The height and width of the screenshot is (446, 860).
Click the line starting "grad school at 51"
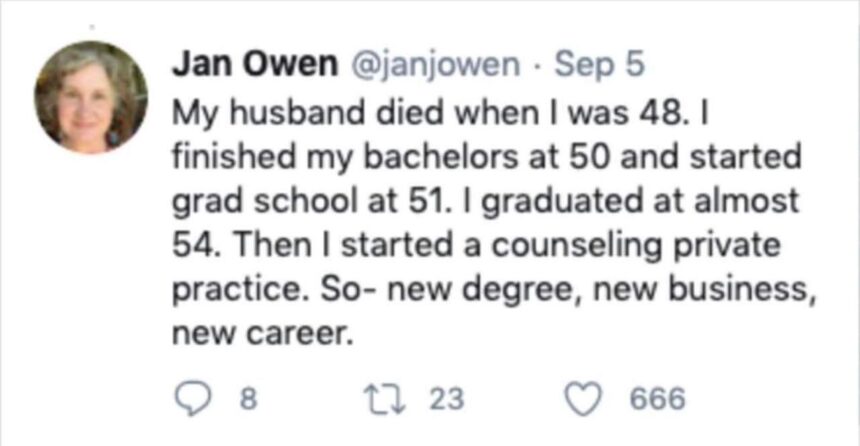coord(486,202)
